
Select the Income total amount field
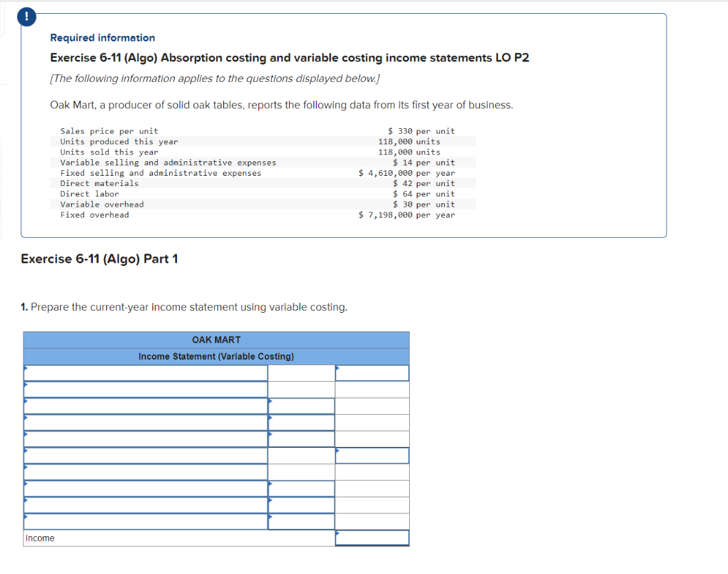[x=372, y=537]
